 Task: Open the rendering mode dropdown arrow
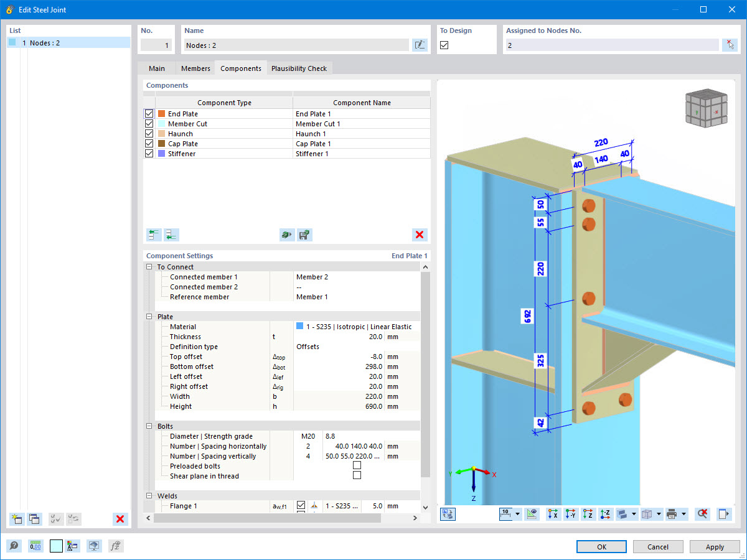[634, 514]
